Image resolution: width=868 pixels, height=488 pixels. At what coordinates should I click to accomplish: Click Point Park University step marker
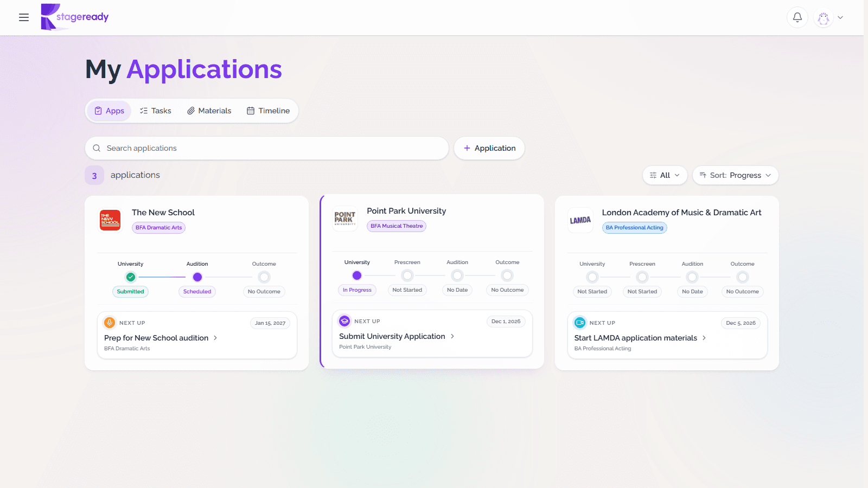[x=357, y=275]
